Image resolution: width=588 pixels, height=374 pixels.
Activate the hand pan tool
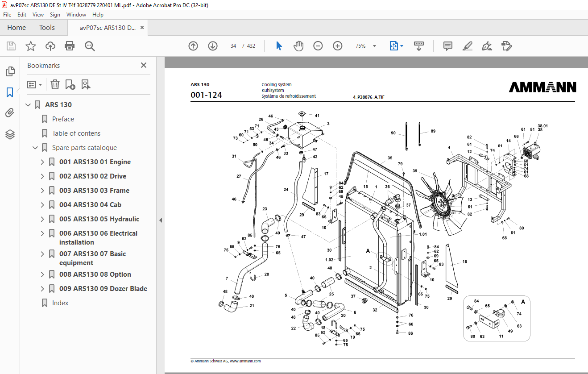click(298, 46)
